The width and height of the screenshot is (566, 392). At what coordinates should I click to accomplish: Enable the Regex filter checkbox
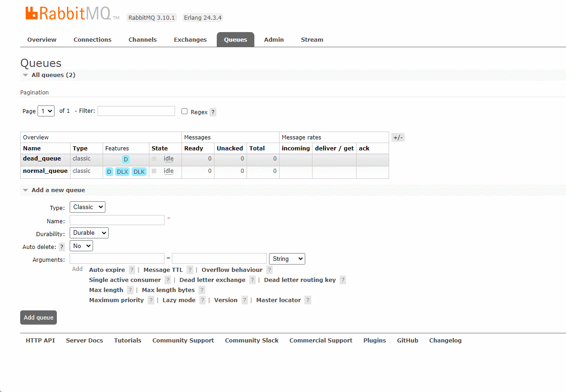click(184, 111)
